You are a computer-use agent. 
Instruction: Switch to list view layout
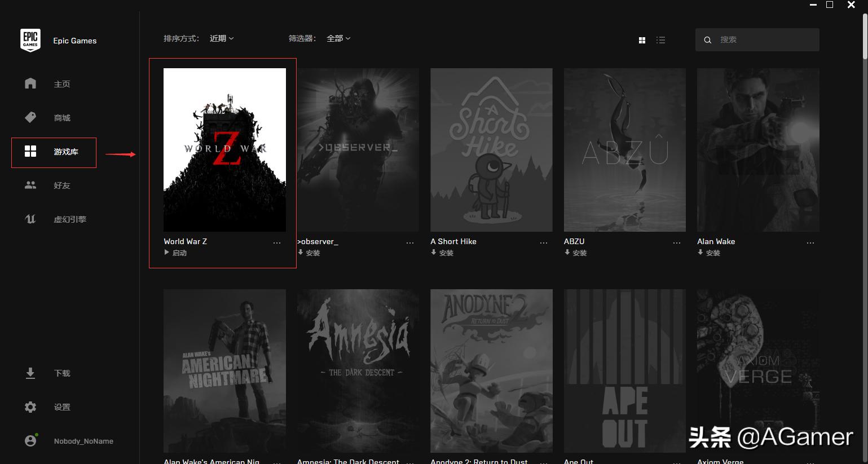click(x=661, y=40)
